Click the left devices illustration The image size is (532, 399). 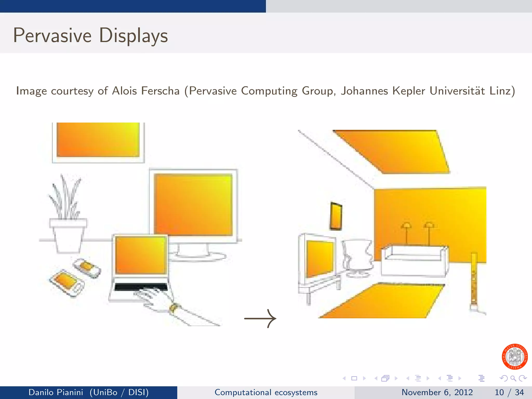tap(141, 224)
